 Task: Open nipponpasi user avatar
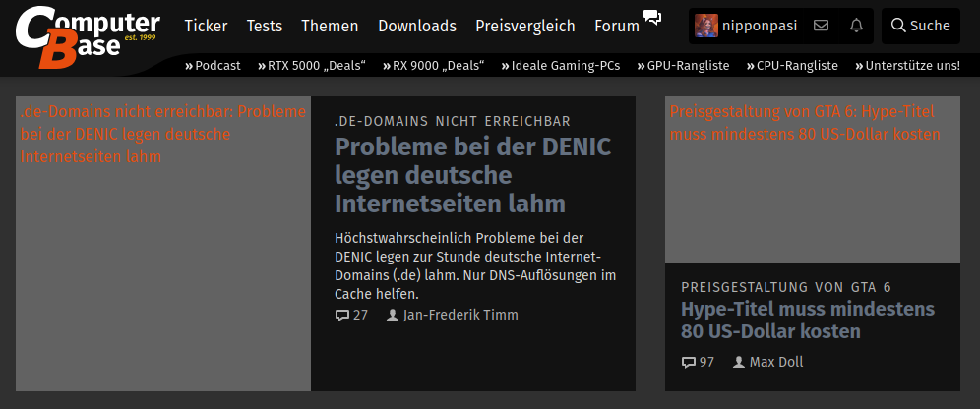point(706,26)
